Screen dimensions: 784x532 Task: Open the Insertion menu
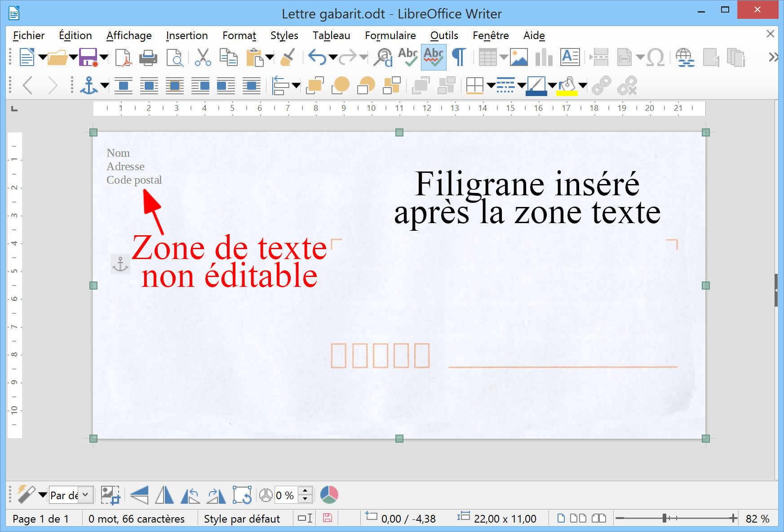pos(187,35)
